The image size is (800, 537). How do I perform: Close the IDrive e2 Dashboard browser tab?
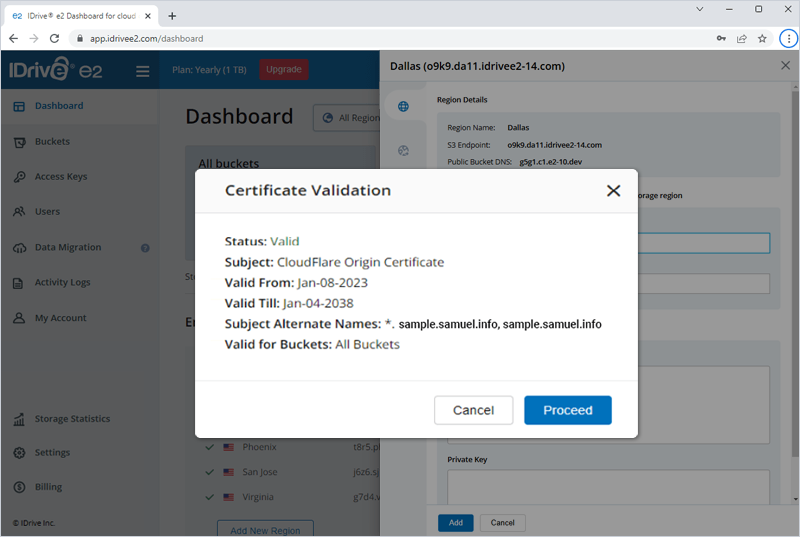click(147, 16)
